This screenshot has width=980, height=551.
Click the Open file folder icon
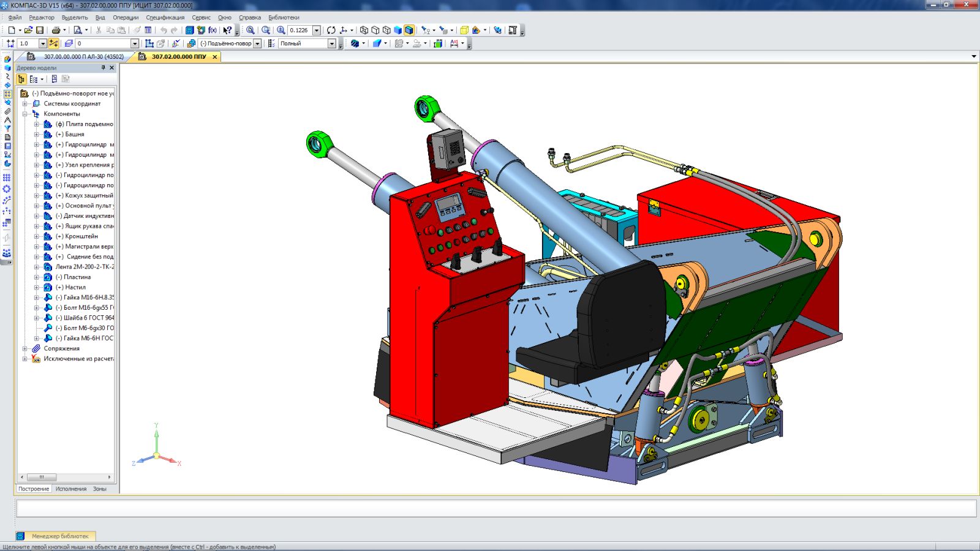pos(28,30)
